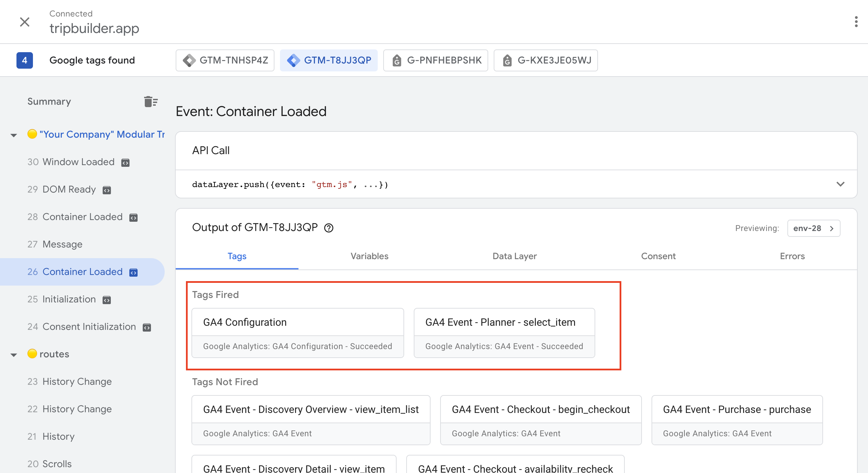Screen dimensions: 868x473
Task: Open the Checkout begin_checkout tag card
Action: pos(541,420)
